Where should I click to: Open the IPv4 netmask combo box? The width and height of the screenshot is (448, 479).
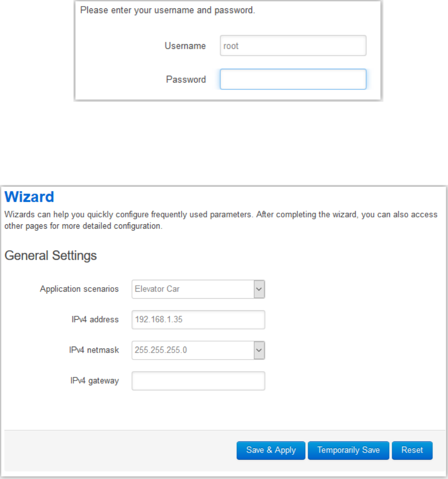(x=198, y=350)
